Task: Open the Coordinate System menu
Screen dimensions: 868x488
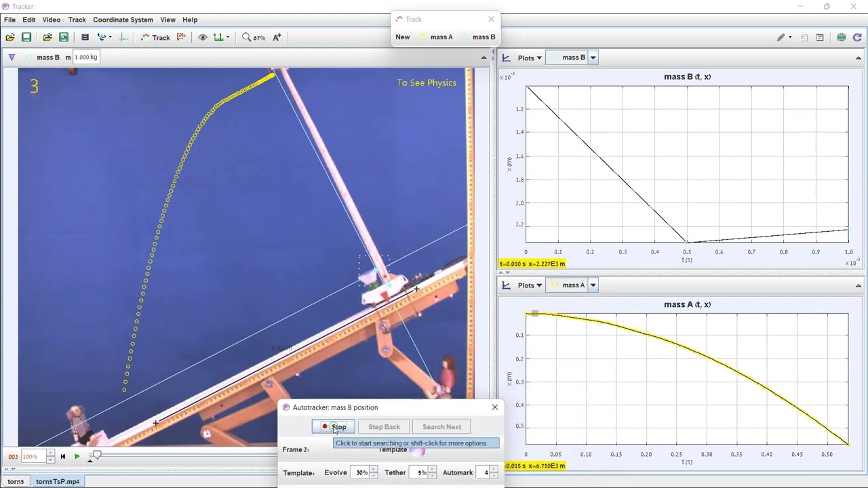Action: 123,20
